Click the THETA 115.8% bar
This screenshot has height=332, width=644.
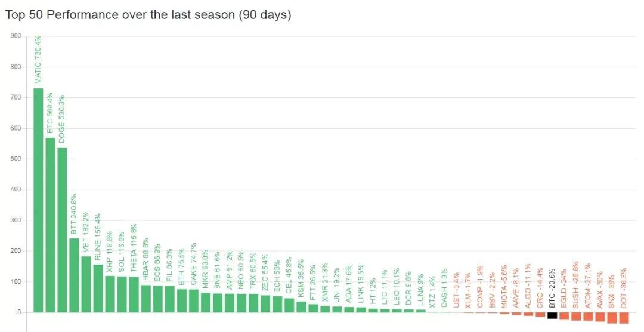[x=134, y=294]
